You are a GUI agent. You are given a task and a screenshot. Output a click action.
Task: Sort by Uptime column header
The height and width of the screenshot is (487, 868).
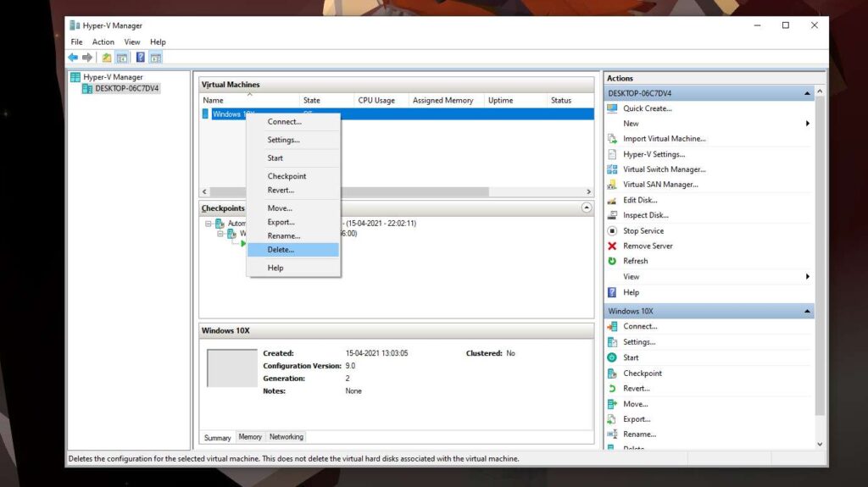tap(515, 100)
